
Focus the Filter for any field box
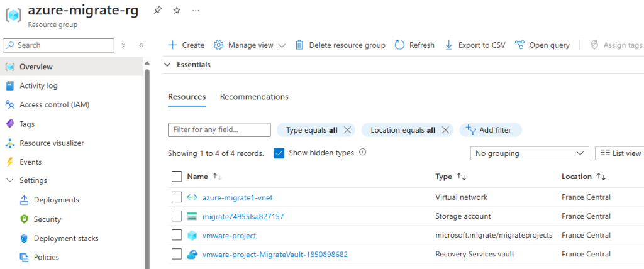(x=219, y=129)
